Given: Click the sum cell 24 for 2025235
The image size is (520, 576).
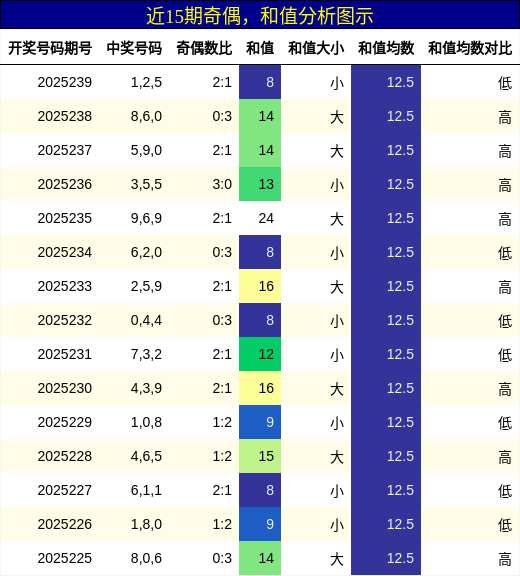Looking at the screenshot, I should (x=260, y=218).
